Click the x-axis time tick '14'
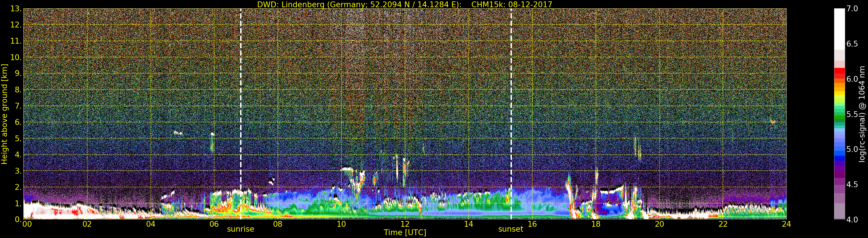Image resolution: width=868 pixels, height=238 pixels. (x=468, y=224)
